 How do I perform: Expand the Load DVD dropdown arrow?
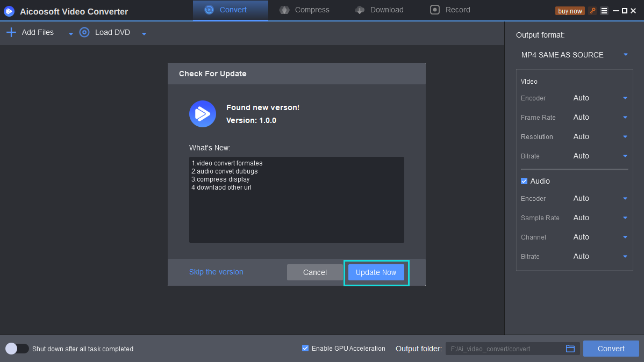click(x=144, y=34)
